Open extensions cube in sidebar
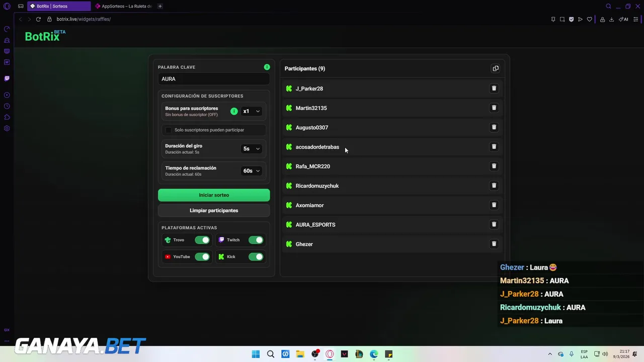644x362 pixels. (x=7, y=117)
